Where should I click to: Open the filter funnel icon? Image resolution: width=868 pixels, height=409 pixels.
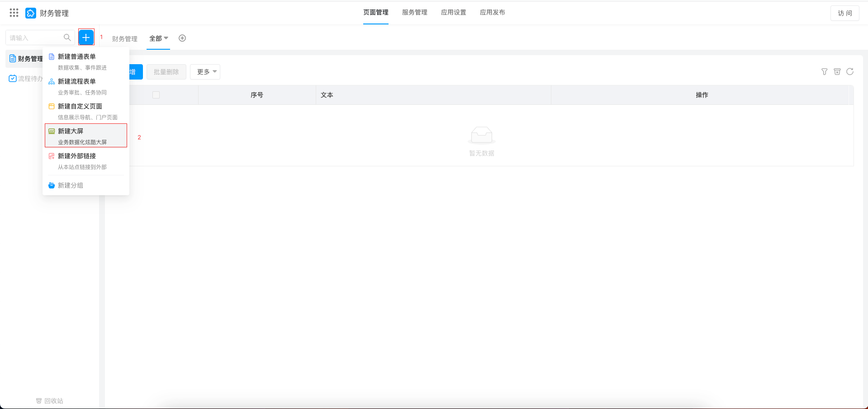pos(824,72)
